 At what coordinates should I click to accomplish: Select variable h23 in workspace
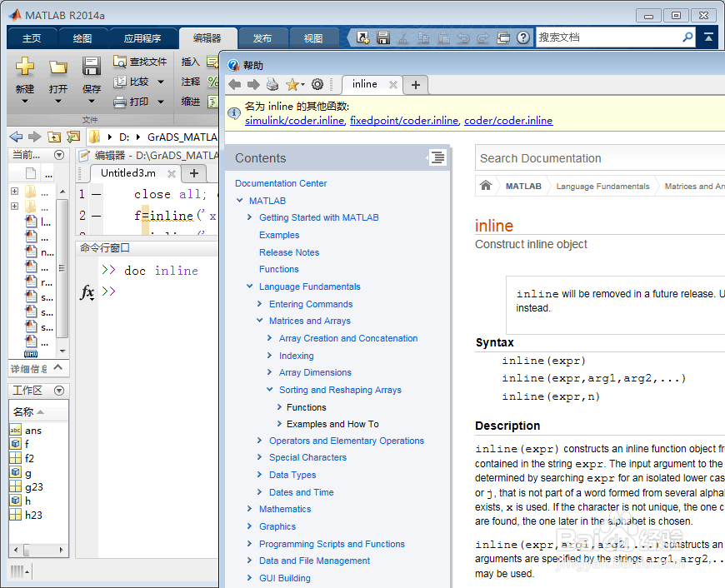pos(33,515)
